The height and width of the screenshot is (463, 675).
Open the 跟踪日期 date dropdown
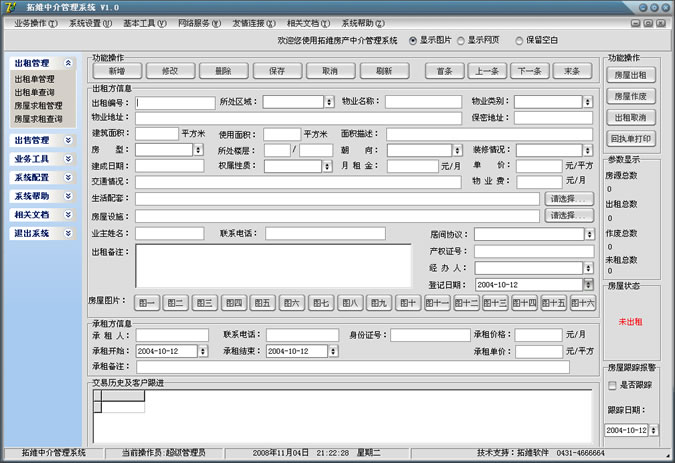653,430
